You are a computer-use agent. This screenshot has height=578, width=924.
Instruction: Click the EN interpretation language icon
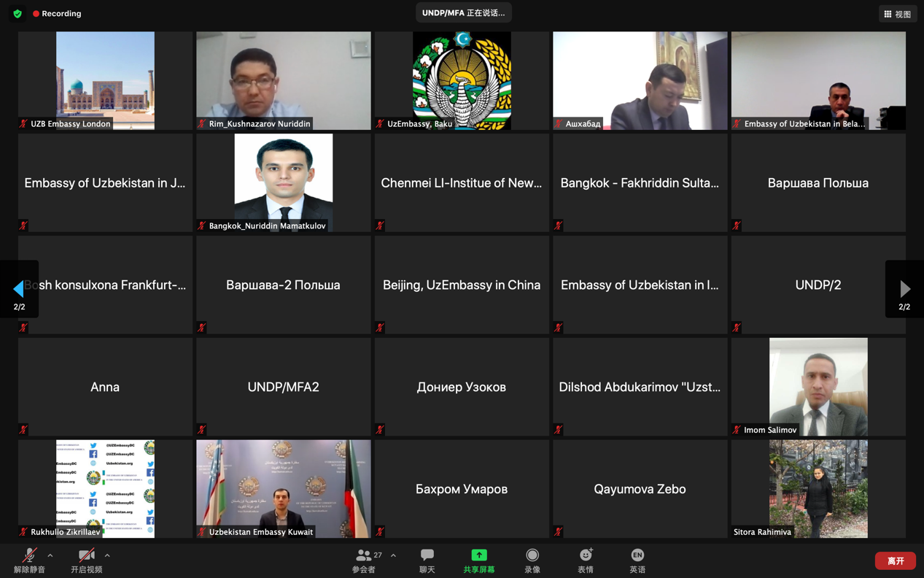(637, 555)
